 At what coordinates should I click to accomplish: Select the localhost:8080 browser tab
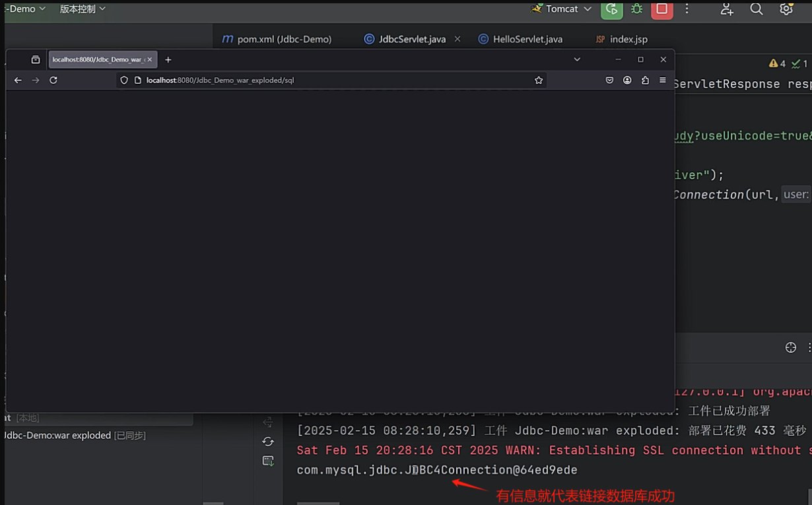(x=97, y=59)
